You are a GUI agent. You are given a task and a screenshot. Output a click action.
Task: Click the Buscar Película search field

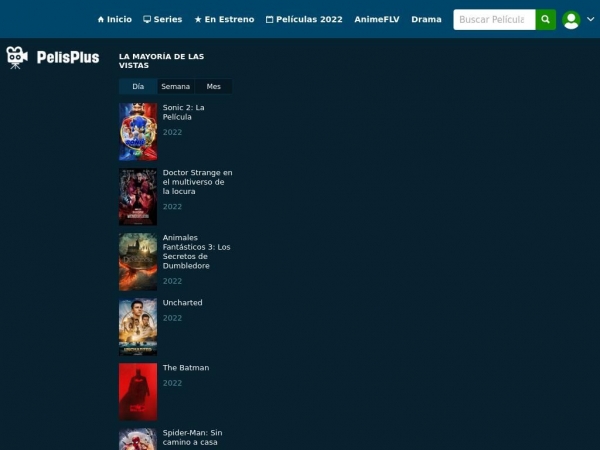click(x=494, y=20)
